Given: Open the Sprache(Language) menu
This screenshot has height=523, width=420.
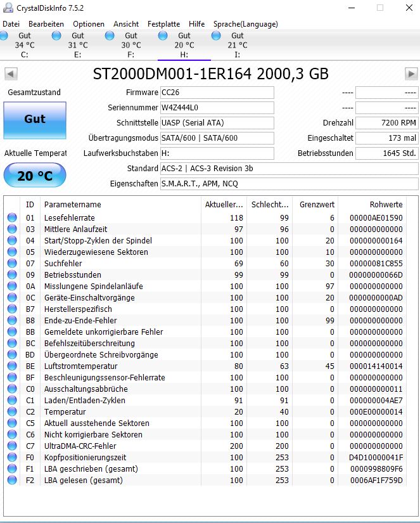Looking at the screenshot, I should pyautogui.click(x=246, y=24).
